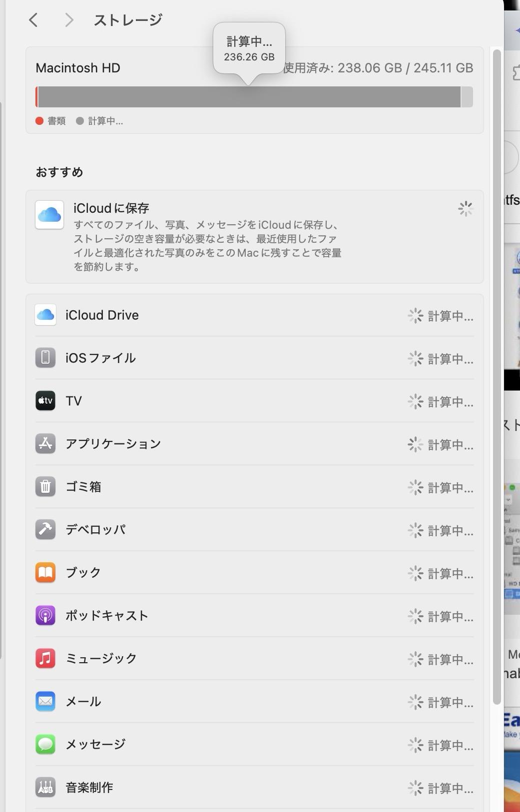Select the ブック label
Screen dimensions: 520x812
point(83,573)
